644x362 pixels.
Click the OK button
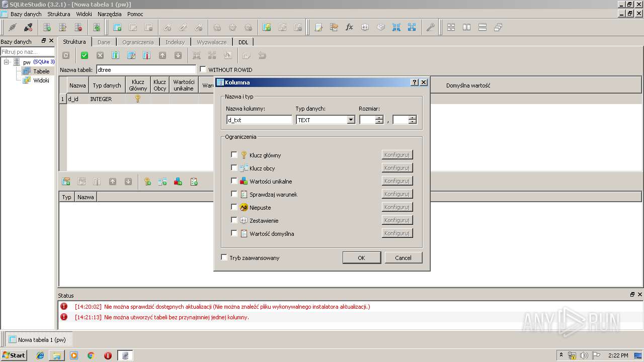tap(361, 257)
